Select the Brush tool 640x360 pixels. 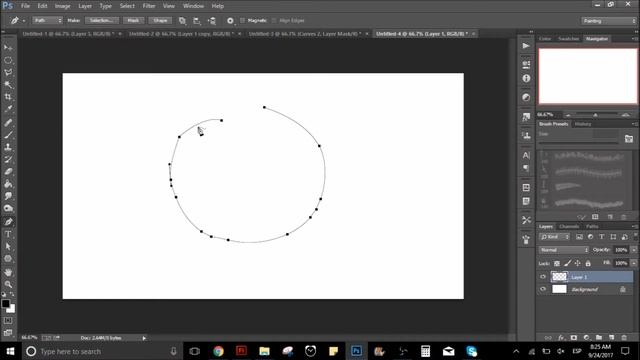point(8,135)
